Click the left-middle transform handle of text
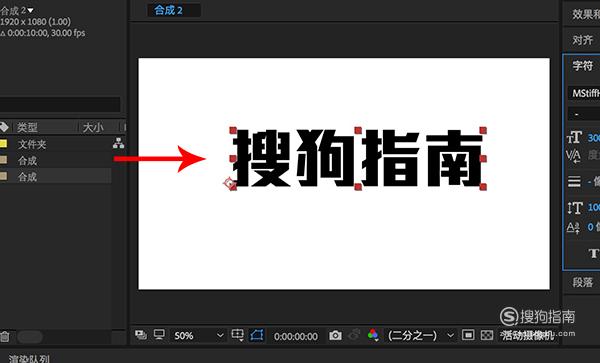The image size is (600, 363). [x=233, y=158]
